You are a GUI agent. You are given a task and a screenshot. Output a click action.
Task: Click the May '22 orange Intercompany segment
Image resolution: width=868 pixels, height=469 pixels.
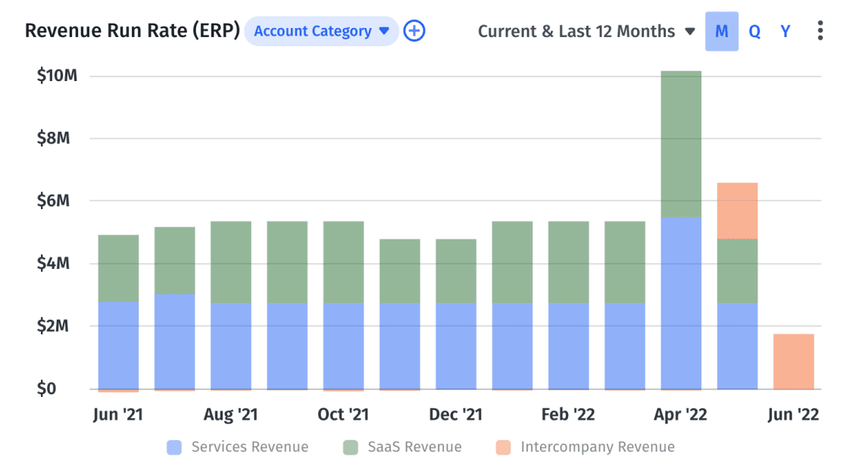coord(737,211)
